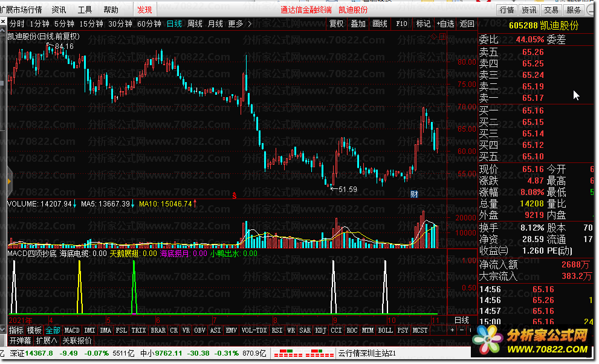Viewport: 599px width, 364px height.
Task: Click the 行情 button at top right
Action: (x=507, y=10)
